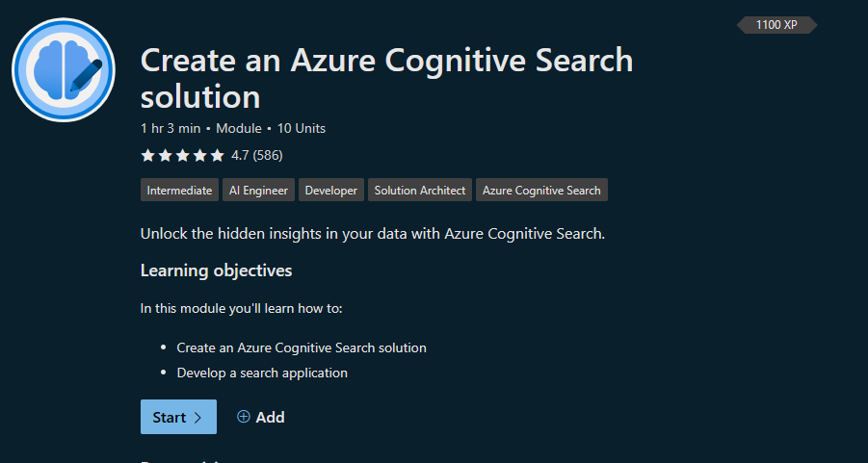Image resolution: width=868 pixels, height=463 pixels.
Task: Select the AI Engineer role tag
Action: (258, 190)
